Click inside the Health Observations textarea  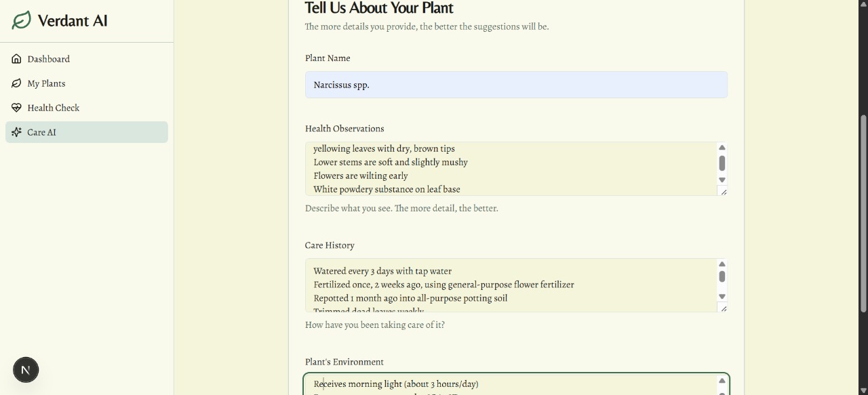[x=509, y=169]
